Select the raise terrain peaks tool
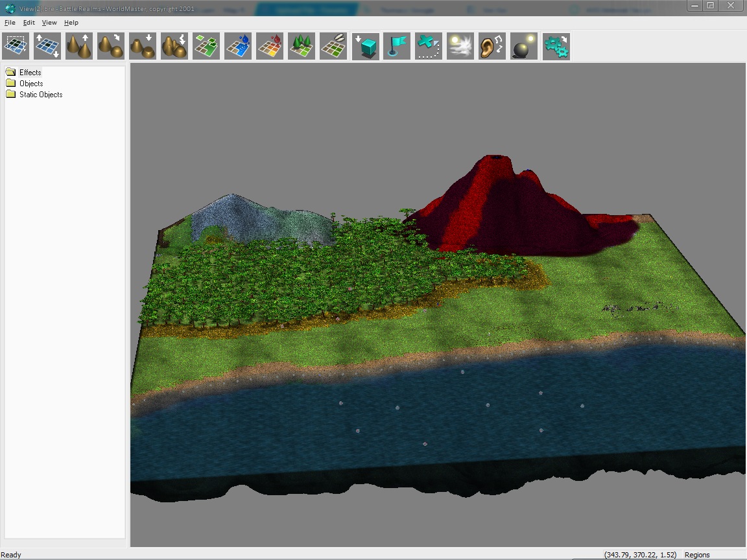The height and width of the screenshot is (560, 747). (79, 46)
